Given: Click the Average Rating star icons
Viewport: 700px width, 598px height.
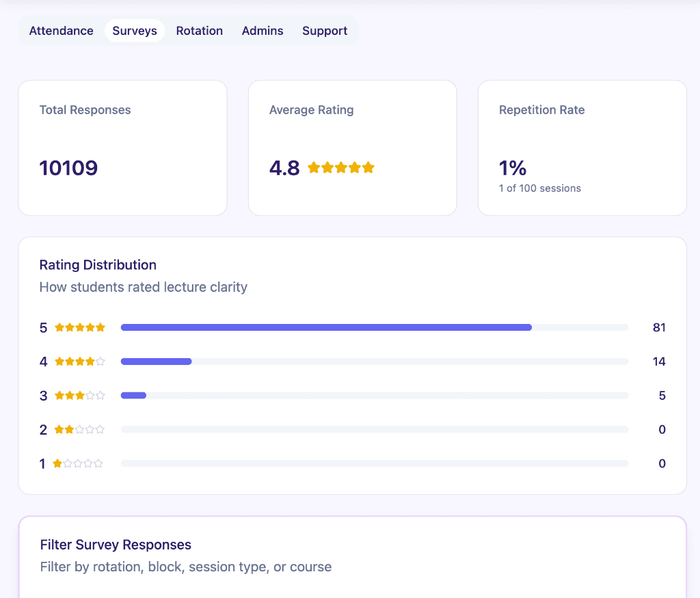Looking at the screenshot, I should (x=341, y=168).
